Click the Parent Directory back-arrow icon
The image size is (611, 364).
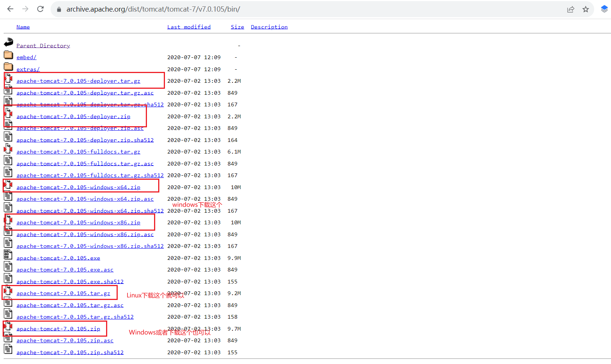coord(8,42)
